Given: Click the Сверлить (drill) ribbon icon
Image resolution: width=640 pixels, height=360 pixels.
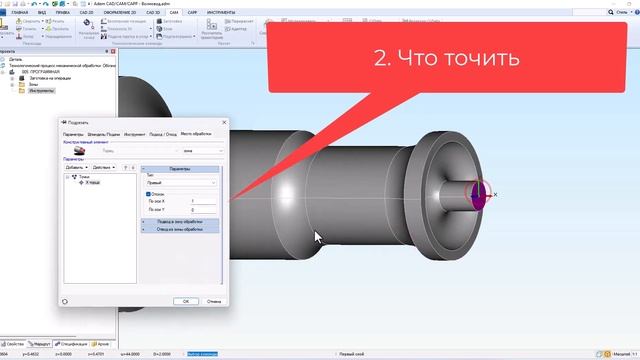Looking at the screenshot, I should click(x=19, y=21).
